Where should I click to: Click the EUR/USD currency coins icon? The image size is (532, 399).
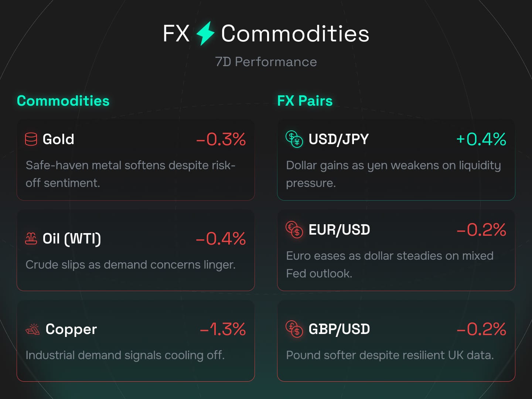coord(294,229)
